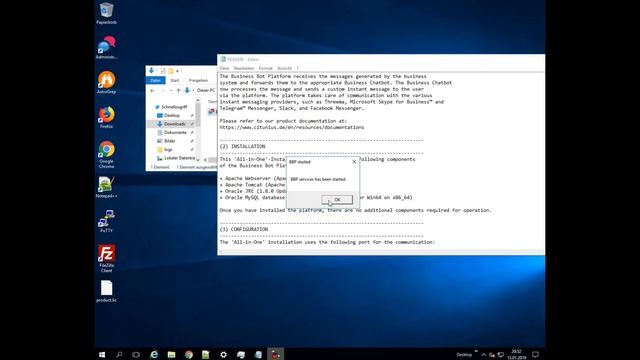Select Schnellzugriff in the Explorer sidebar
Viewport: 640px width, 360px height.
pos(174,107)
